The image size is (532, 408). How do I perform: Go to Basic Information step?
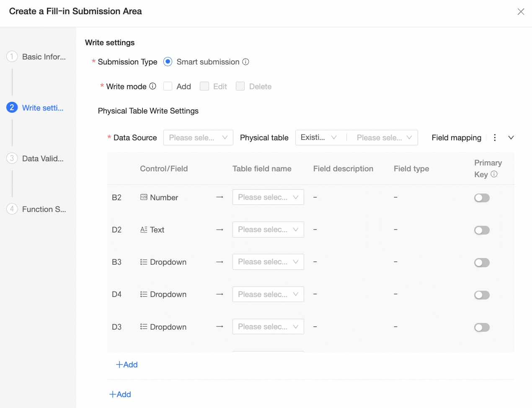[44, 57]
